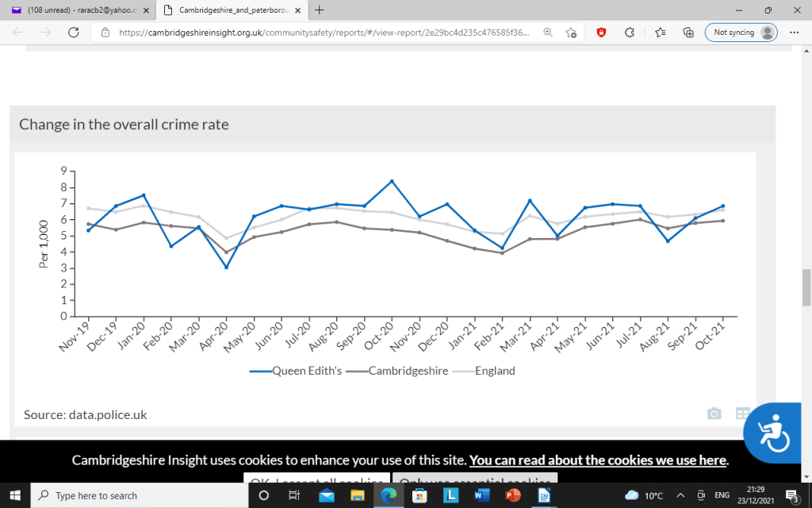Refresh the current page
Image resolution: width=812 pixels, height=508 pixels.
click(x=74, y=33)
